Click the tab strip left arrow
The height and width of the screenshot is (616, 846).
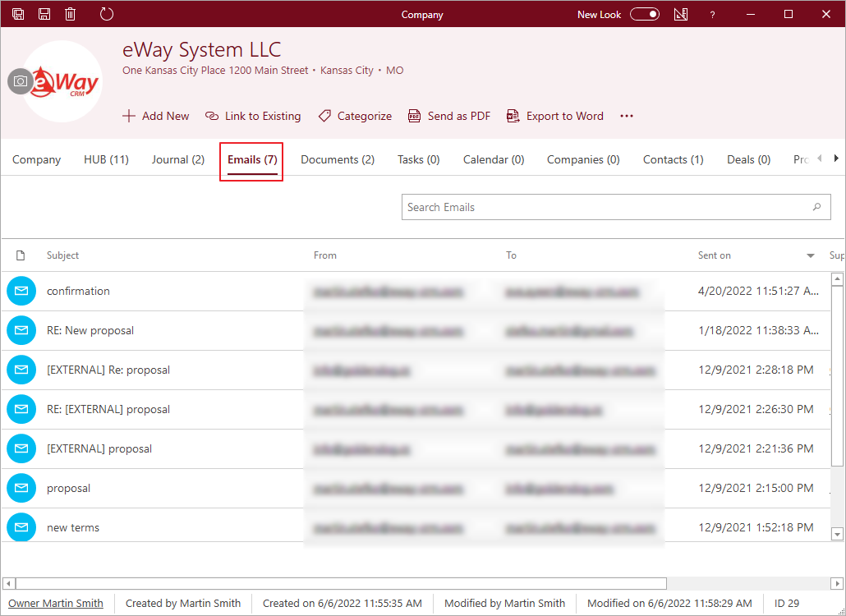pyautogui.click(x=820, y=158)
